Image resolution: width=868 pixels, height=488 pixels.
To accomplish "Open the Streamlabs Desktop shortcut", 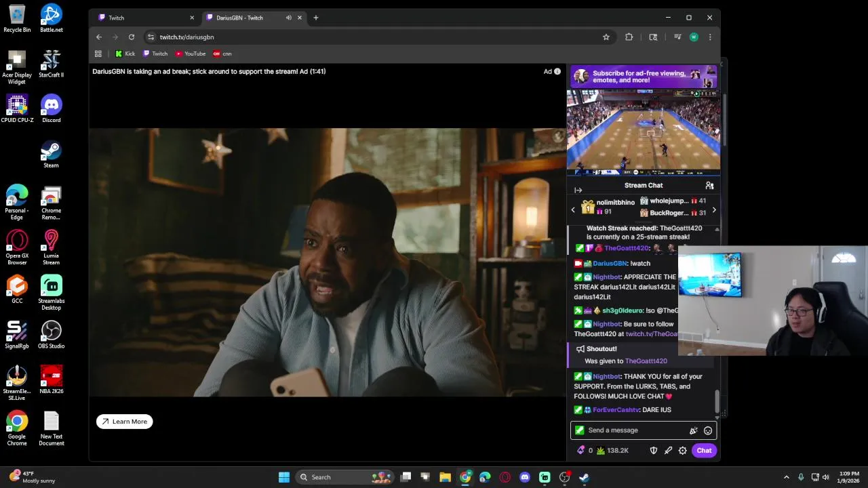I will coord(51,293).
